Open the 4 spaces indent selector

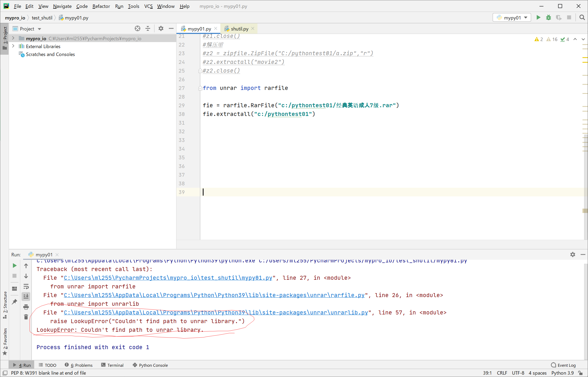538,373
